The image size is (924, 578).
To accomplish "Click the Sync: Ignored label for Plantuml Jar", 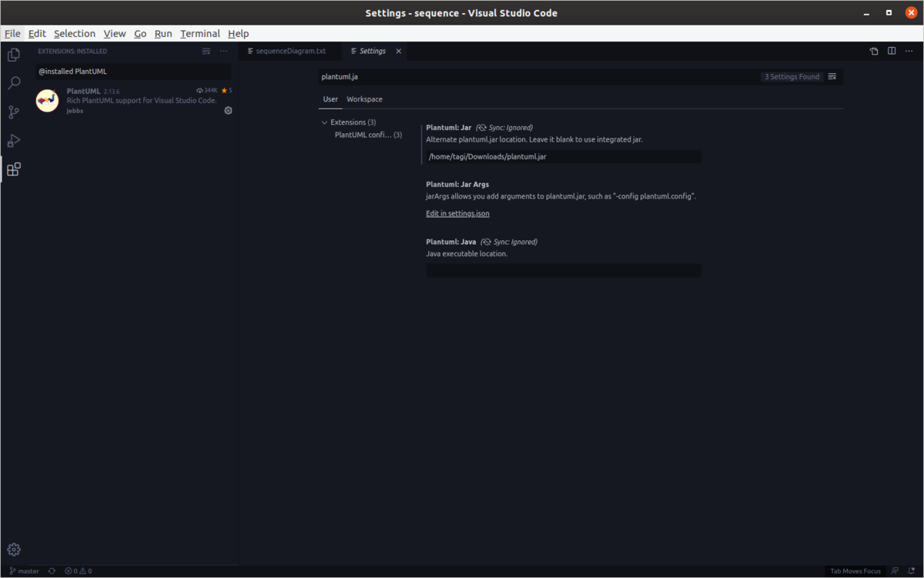I will [504, 128].
